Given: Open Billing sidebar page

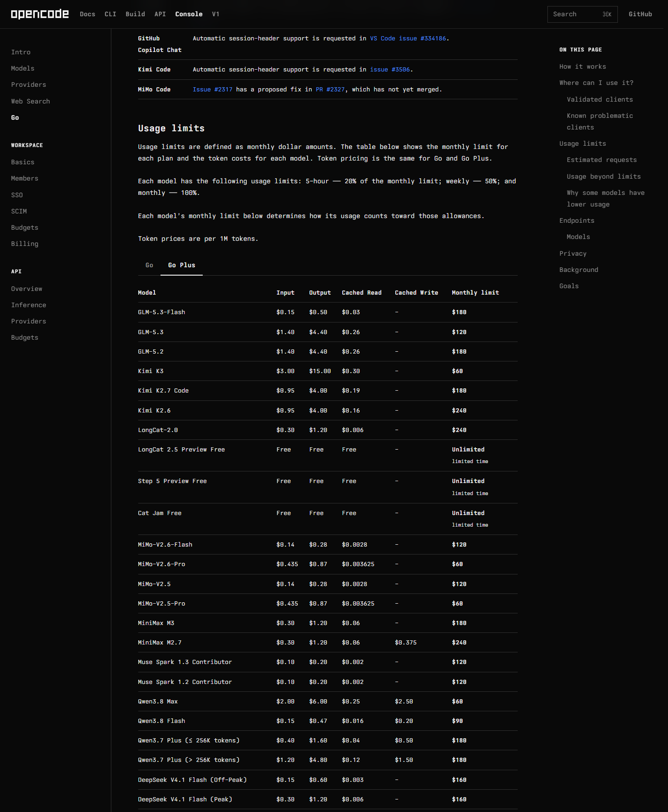Looking at the screenshot, I should [25, 244].
